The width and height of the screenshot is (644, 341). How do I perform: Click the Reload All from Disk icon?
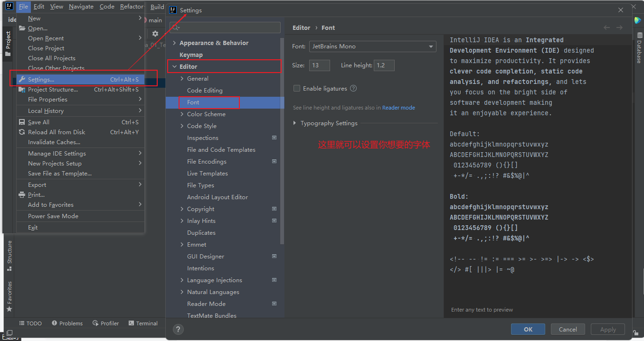(22, 132)
